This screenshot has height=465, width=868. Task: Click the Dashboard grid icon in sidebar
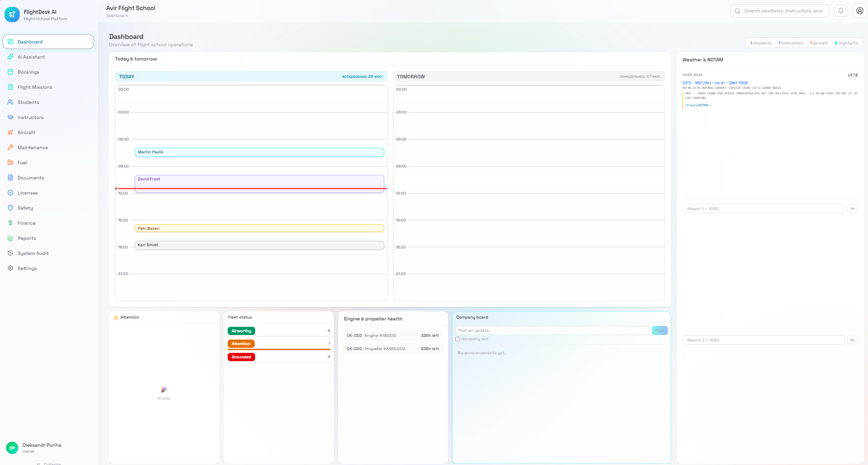click(11, 42)
